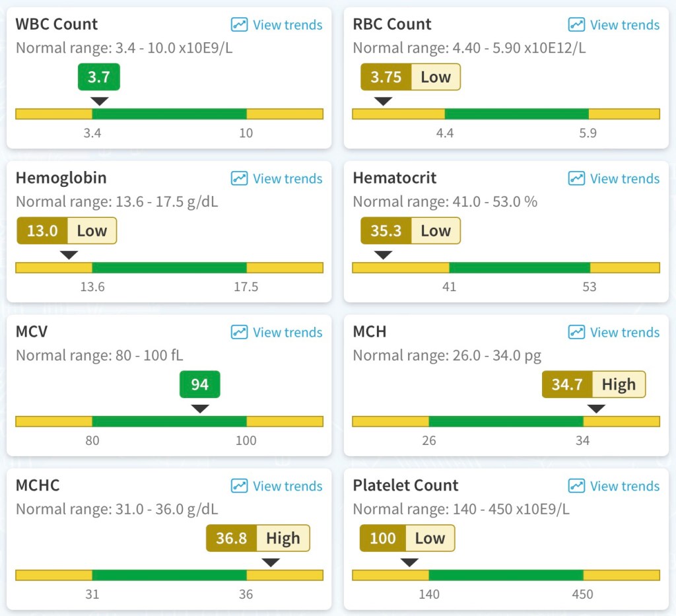The image size is (676, 616).
Task: Click the trends chart icon for RBC Count
Action: (576, 25)
